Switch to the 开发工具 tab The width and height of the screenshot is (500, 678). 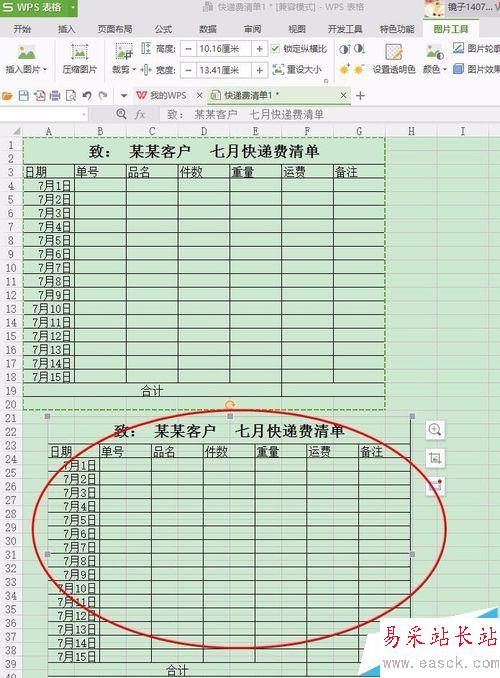[x=345, y=29]
